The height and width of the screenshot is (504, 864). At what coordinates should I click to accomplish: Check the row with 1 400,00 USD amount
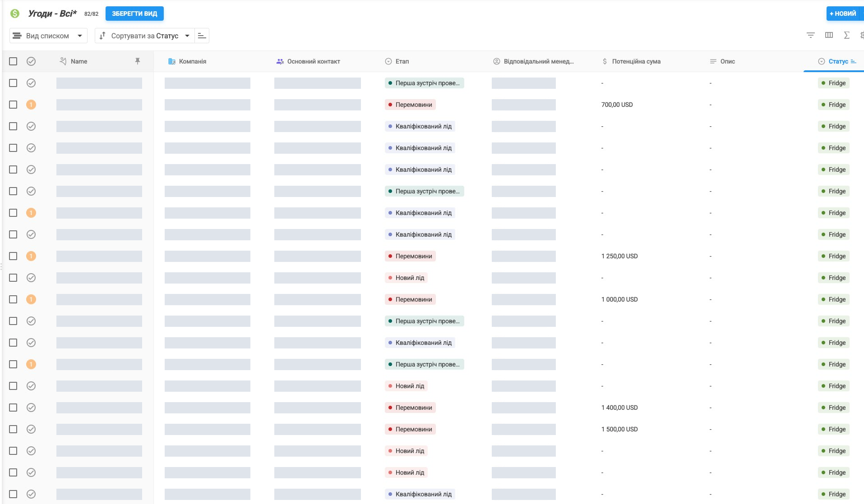pos(13,408)
